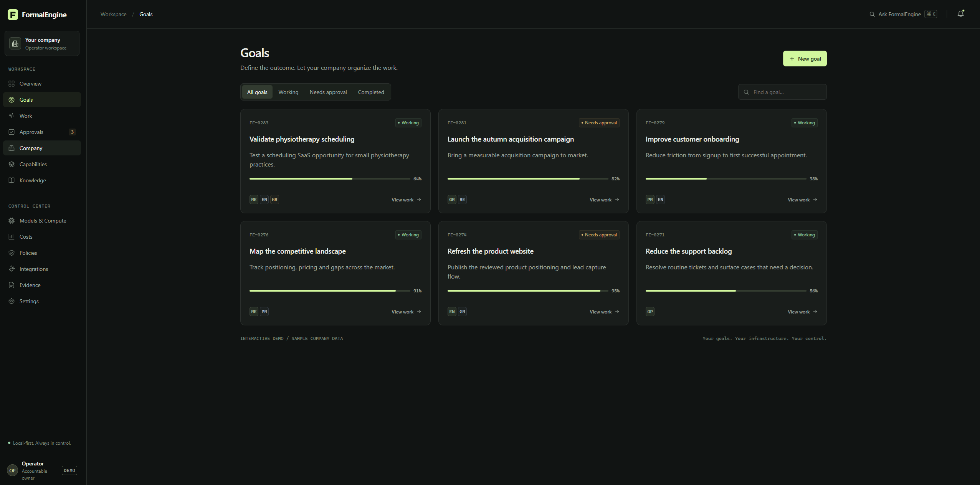Screen dimensions: 980x485
Task: Click the Evidence document icon
Action: click(x=12, y=285)
